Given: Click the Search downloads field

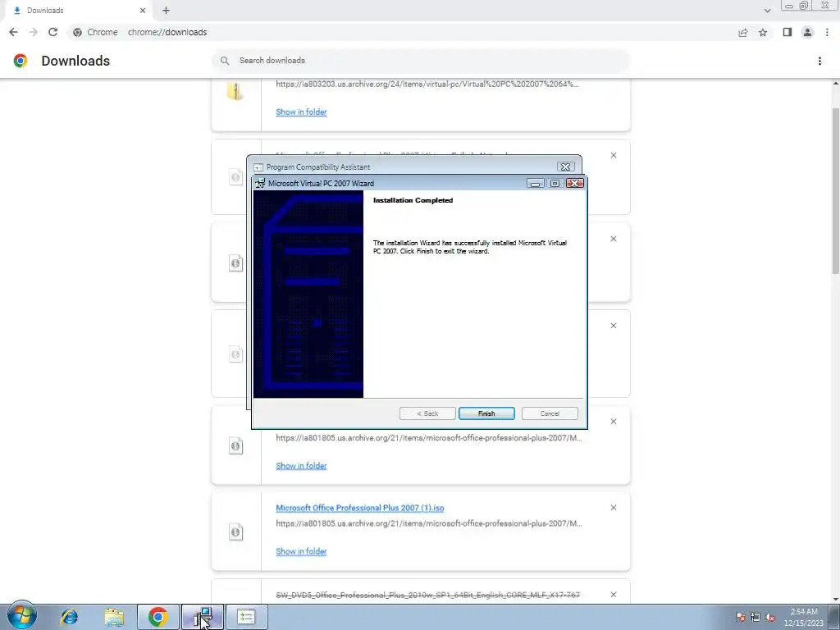Looking at the screenshot, I should point(421,61).
